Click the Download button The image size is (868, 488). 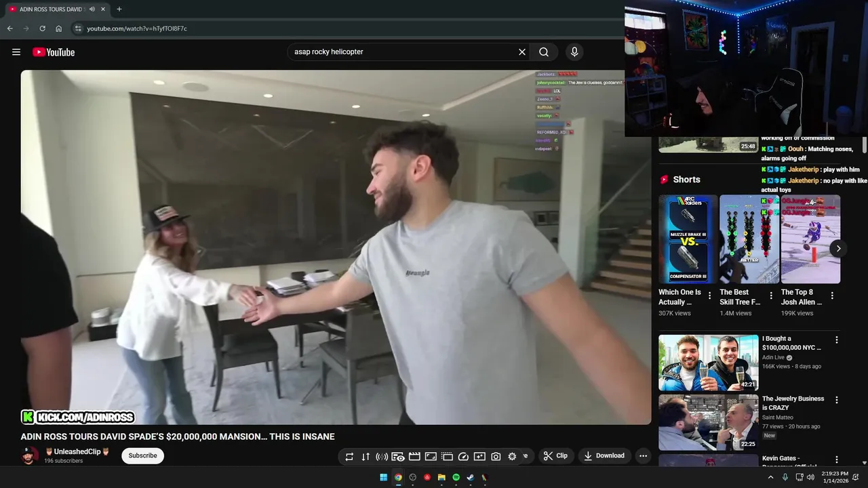pos(604,456)
